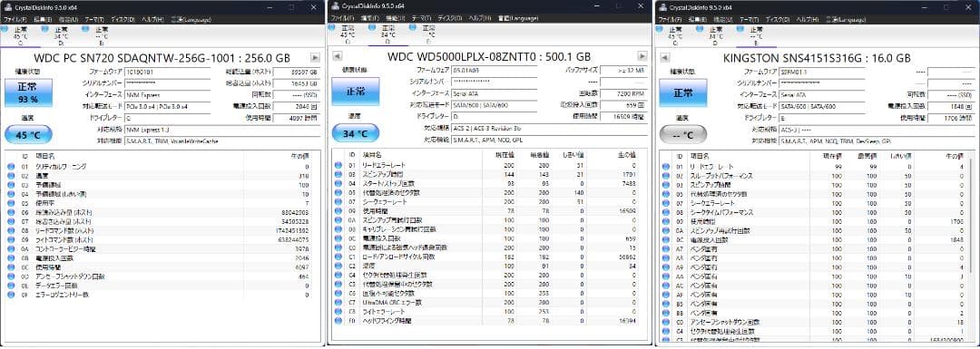Select drive E: tab in WD5000LPLX window

(428, 34)
